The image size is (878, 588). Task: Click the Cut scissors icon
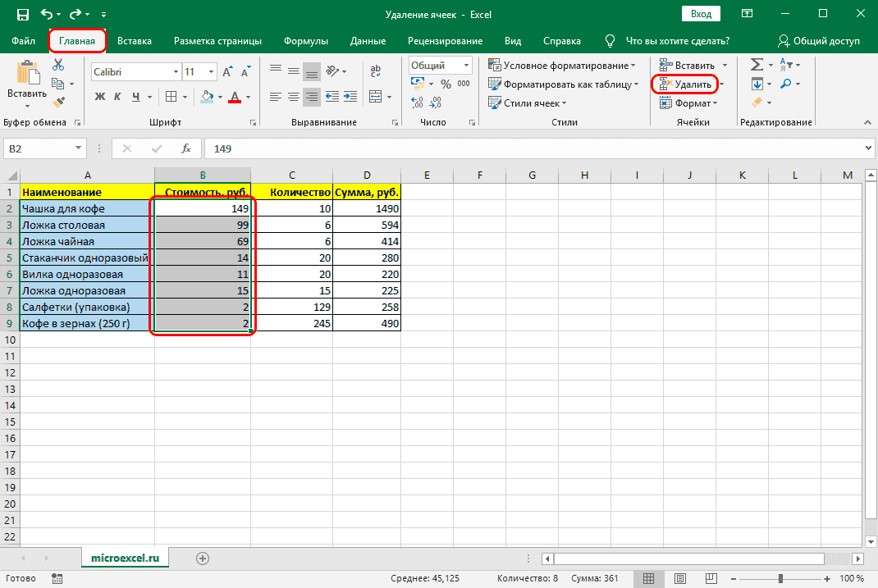tap(58, 65)
